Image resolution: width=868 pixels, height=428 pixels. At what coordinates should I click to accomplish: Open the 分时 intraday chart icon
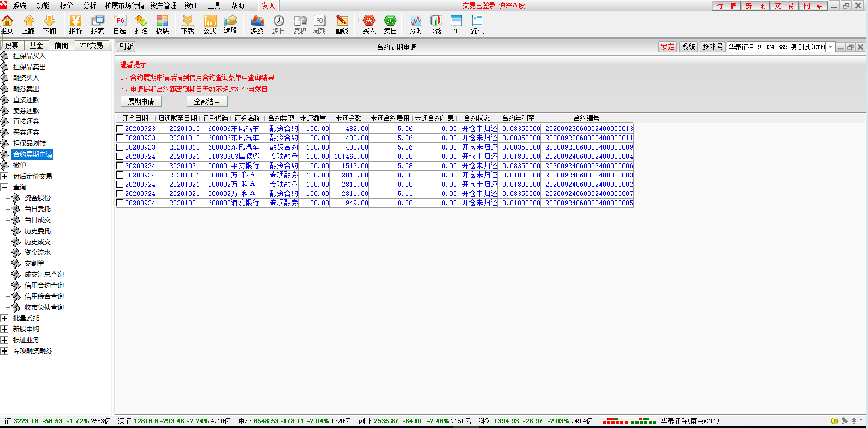pos(416,25)
